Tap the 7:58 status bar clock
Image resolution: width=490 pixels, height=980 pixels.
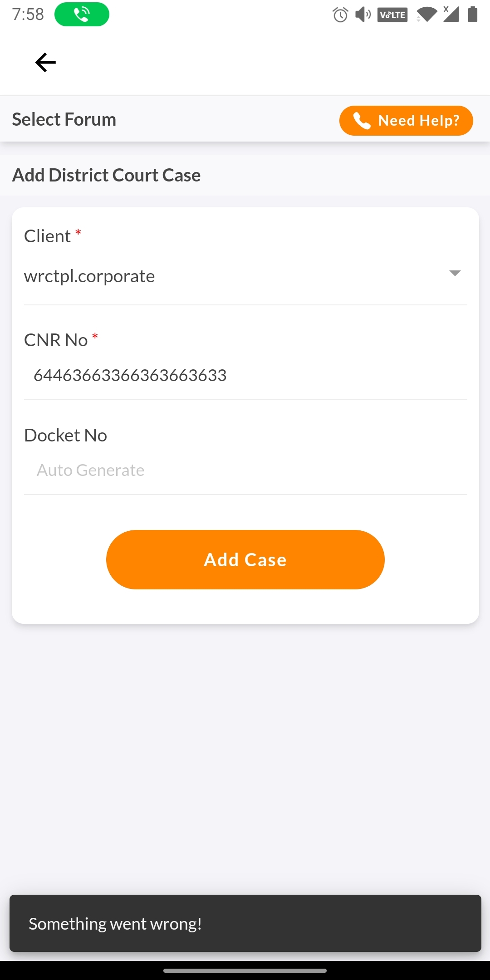pyautogui.click(x=28, y=15)
